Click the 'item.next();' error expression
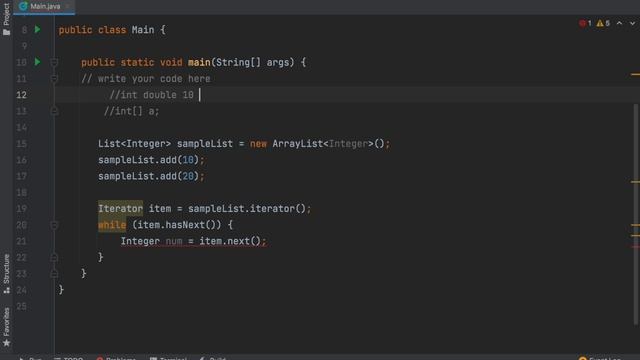The width and height of the screenshot is (640, 360). coord(233,241)
